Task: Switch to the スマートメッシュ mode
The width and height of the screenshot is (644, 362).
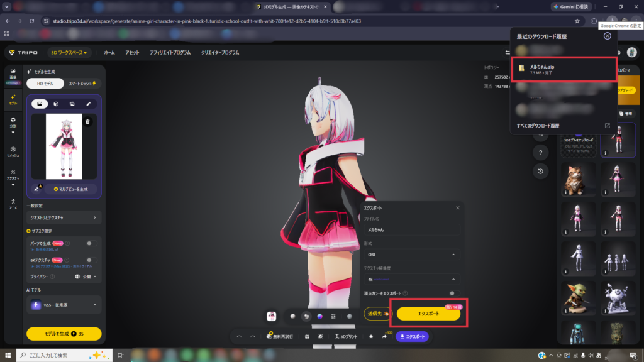Action: (82, 84)
